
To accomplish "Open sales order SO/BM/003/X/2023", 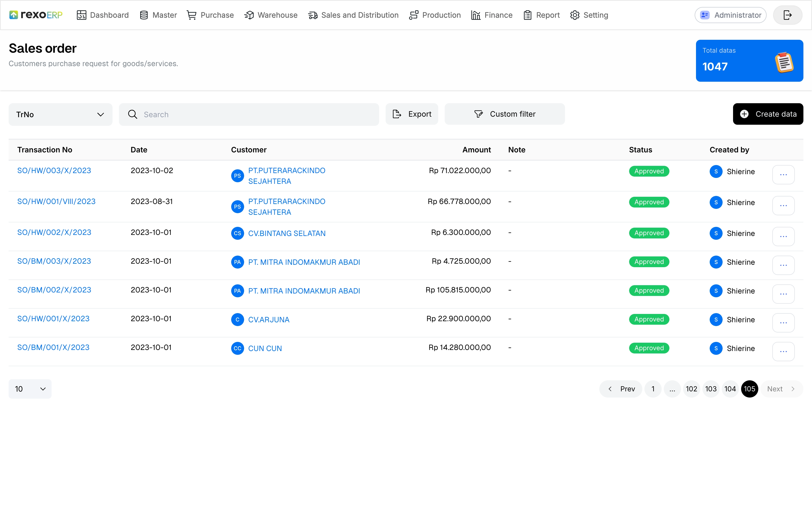I will pos(54,261).
